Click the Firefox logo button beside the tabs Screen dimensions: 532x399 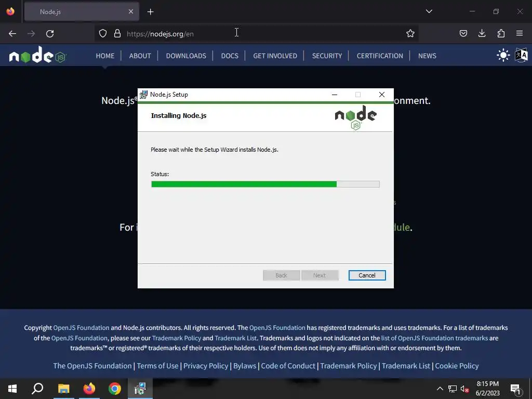click(x=10, y=11)
